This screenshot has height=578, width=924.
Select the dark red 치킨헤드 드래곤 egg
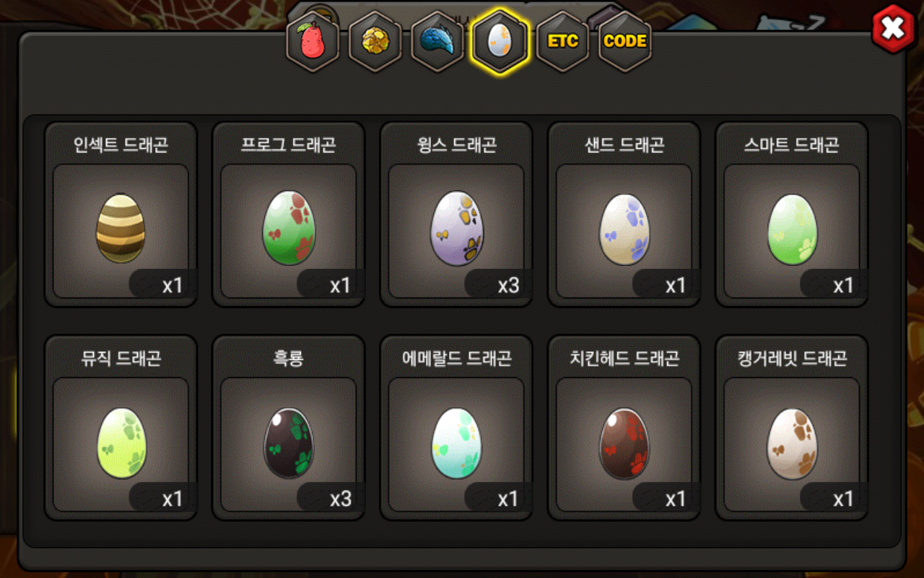tap(624, 442)
